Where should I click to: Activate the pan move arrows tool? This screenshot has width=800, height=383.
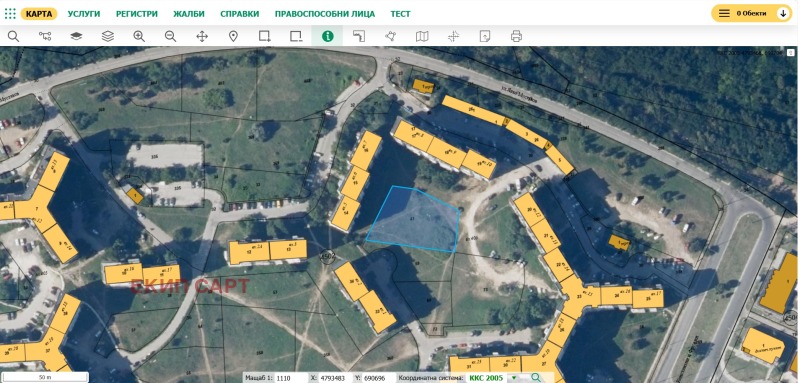pos(202,36)
